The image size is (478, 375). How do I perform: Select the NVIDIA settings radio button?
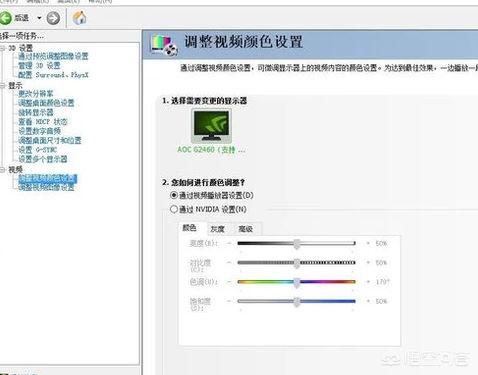[x=174, y=209]
